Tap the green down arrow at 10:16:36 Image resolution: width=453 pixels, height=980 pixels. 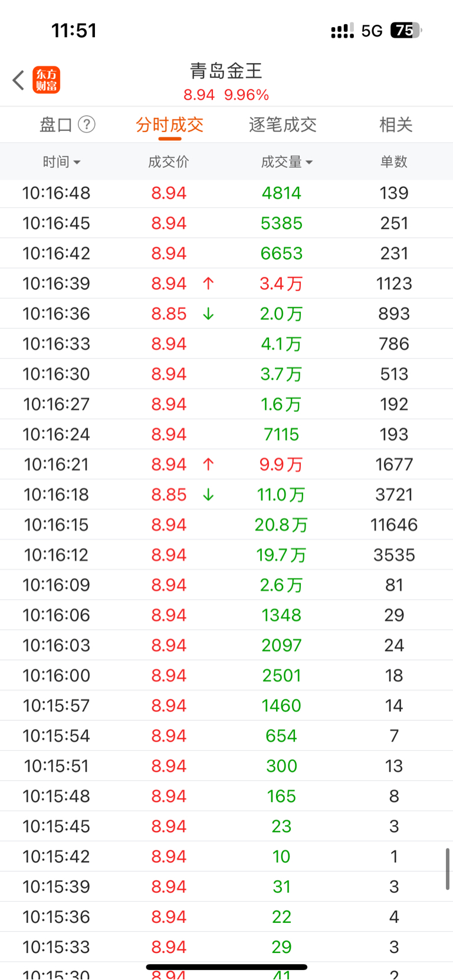[x=208, y=314]
